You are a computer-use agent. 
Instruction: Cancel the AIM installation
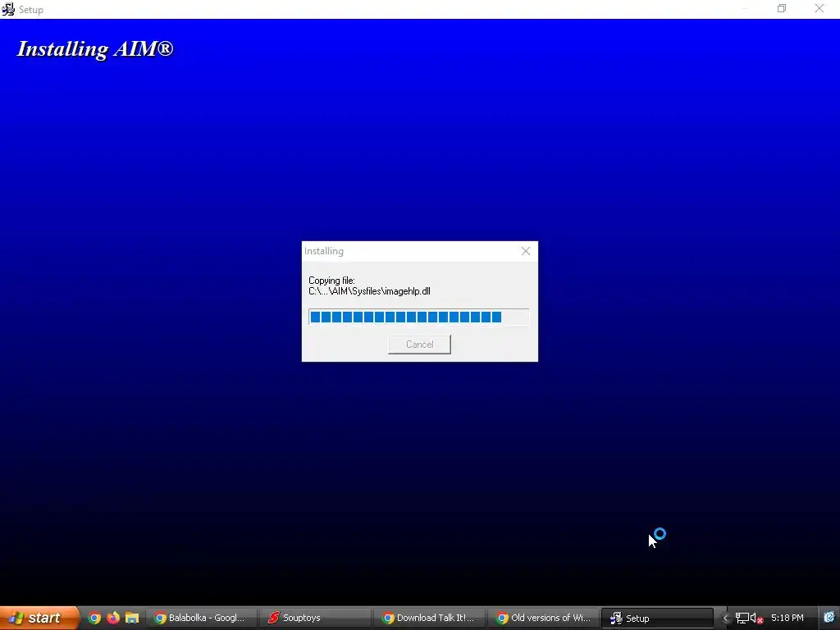[419, 345]
